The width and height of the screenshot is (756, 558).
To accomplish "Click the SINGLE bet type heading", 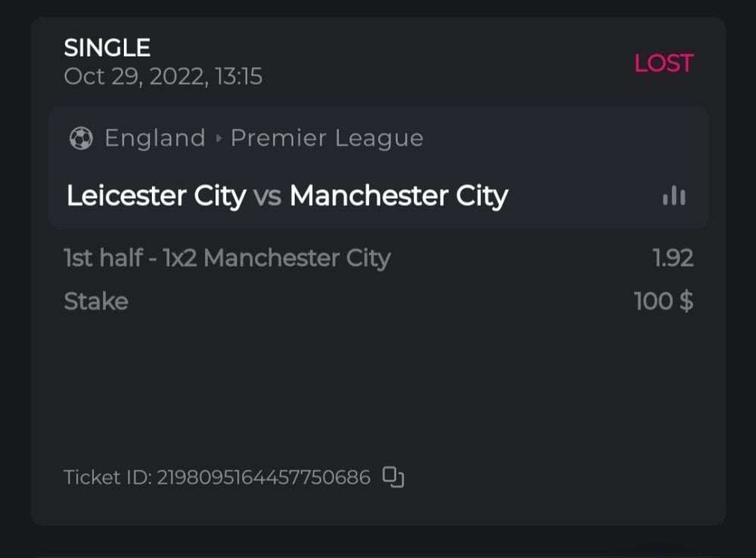I will tap(107, 48).
